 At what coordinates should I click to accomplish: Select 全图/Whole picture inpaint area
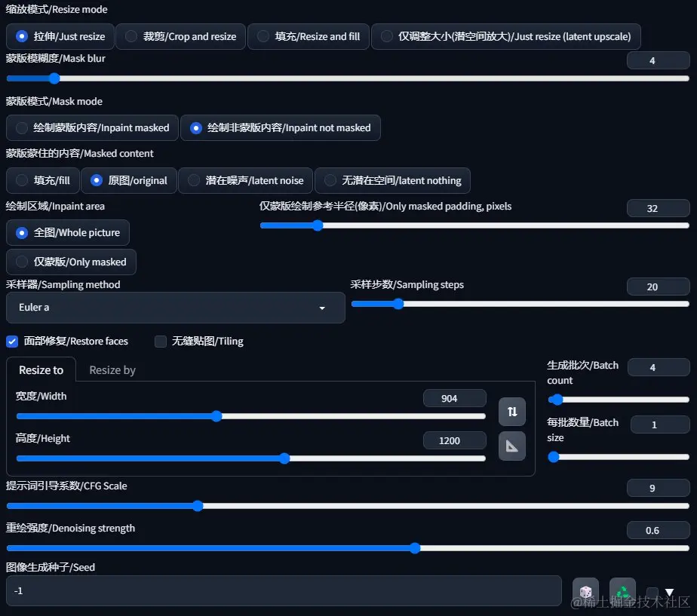click(x=68, y=233)
